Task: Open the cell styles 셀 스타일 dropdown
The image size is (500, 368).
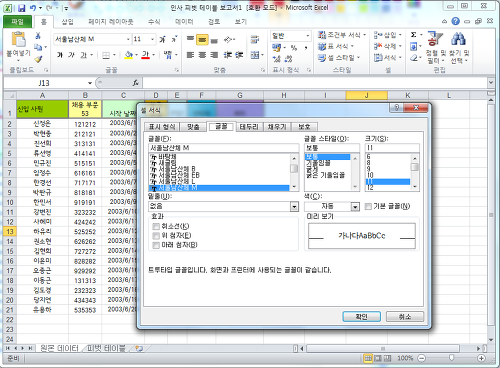Action: pyautogui.click(x=339, y=58)
